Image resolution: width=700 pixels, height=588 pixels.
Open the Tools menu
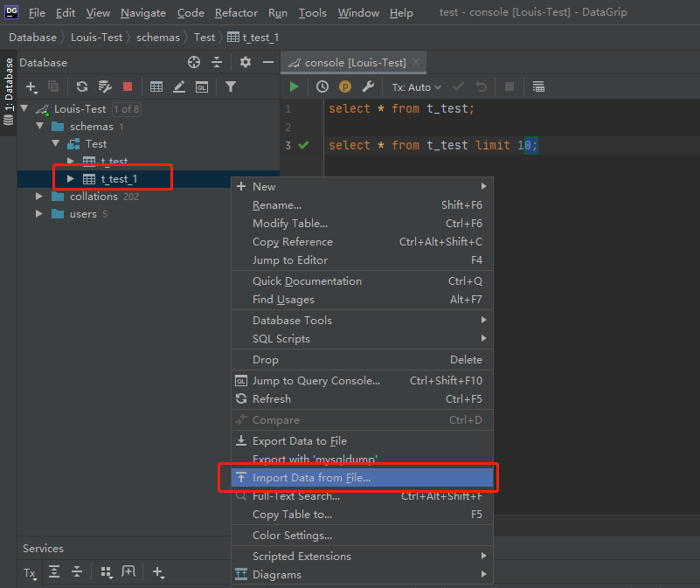point(313,13)
